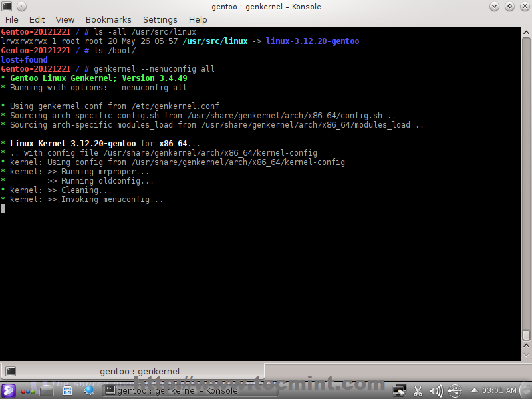Open the KDE application launcher
Image resolution: width=532 pixels, height=399 pixels.
(8, 390)
